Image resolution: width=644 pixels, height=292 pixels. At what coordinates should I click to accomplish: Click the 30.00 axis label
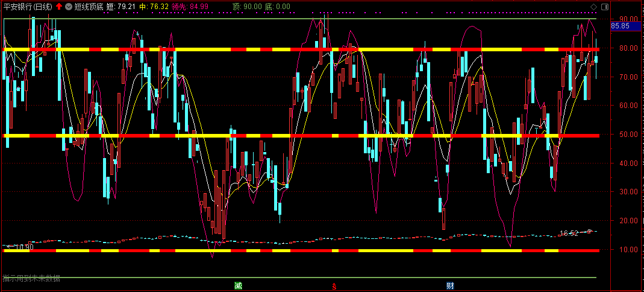click(x=628, y=192)
